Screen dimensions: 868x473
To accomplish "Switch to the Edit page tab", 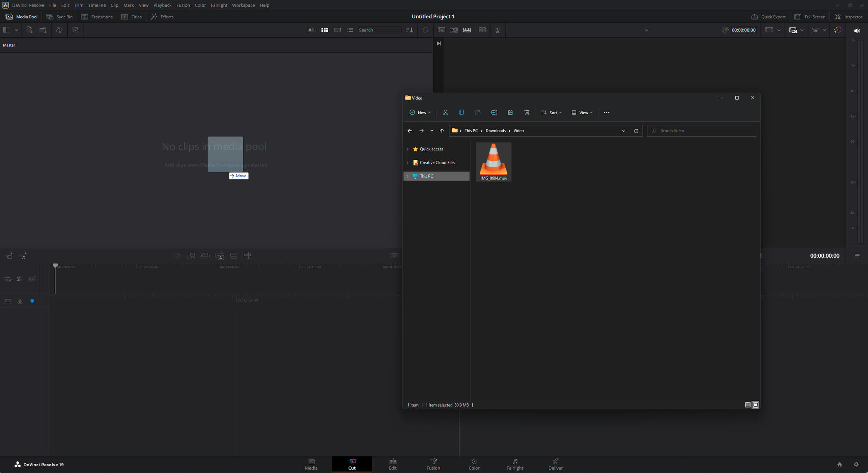I will (393, 464).
